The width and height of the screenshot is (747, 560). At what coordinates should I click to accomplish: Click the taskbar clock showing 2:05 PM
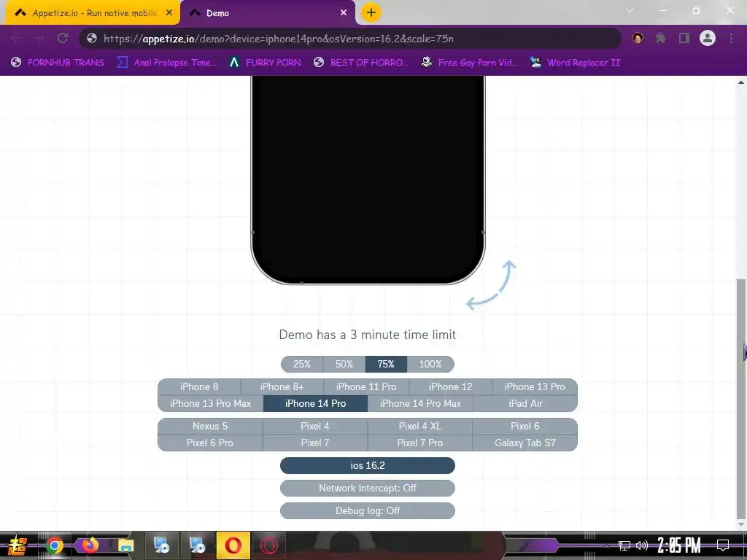[679, 545]
